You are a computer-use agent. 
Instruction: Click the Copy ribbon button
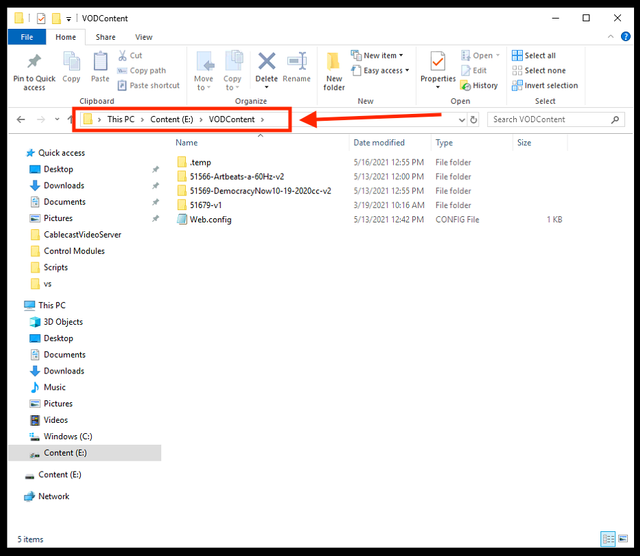71,67
